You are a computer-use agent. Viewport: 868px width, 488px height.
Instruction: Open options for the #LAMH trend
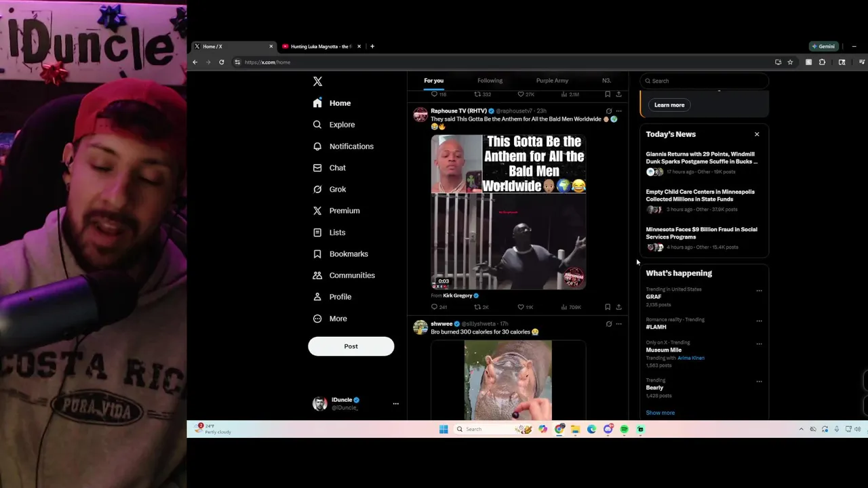pyautogui.click(x=759, y=321)
